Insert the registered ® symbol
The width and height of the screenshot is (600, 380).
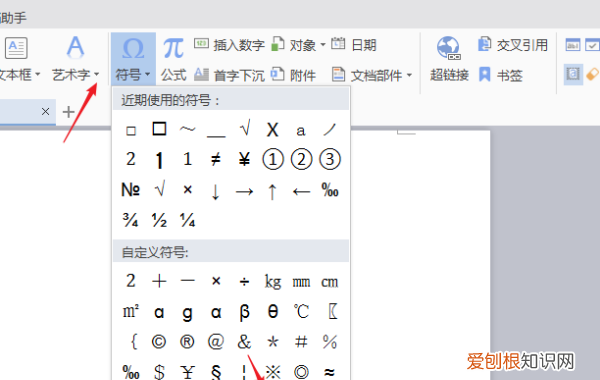point(188,341)
